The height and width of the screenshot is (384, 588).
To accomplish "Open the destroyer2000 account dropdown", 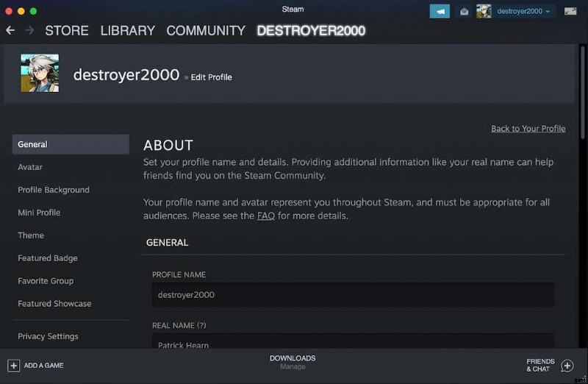I will (x=523, y=11).
